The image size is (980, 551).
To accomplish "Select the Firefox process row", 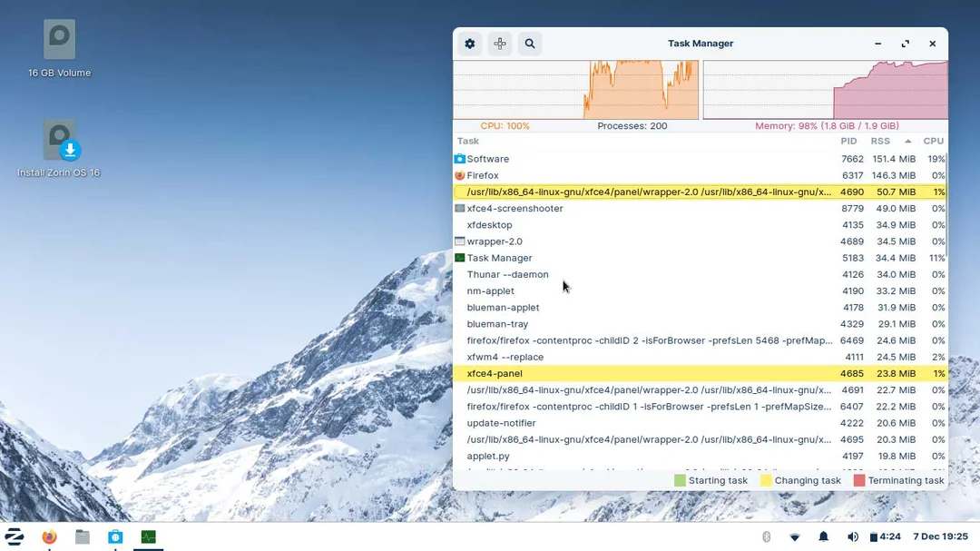I will [700, 175].
